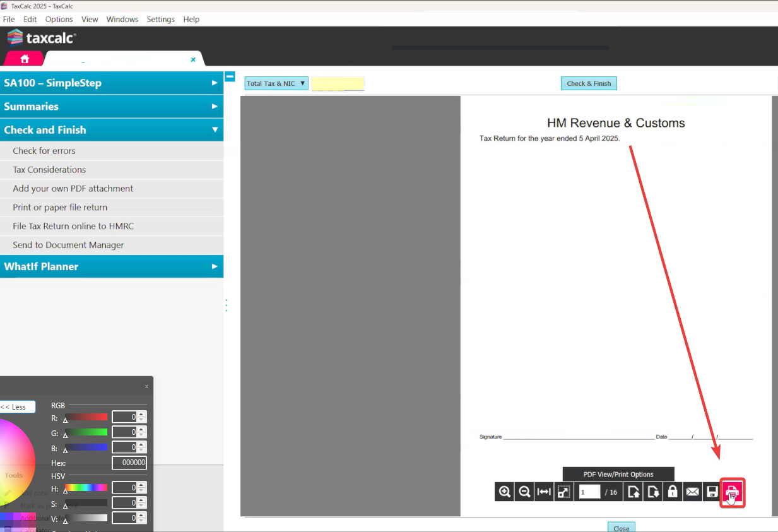Click the PDF page number field
The image size is (778, 532).
coord(589,492)
